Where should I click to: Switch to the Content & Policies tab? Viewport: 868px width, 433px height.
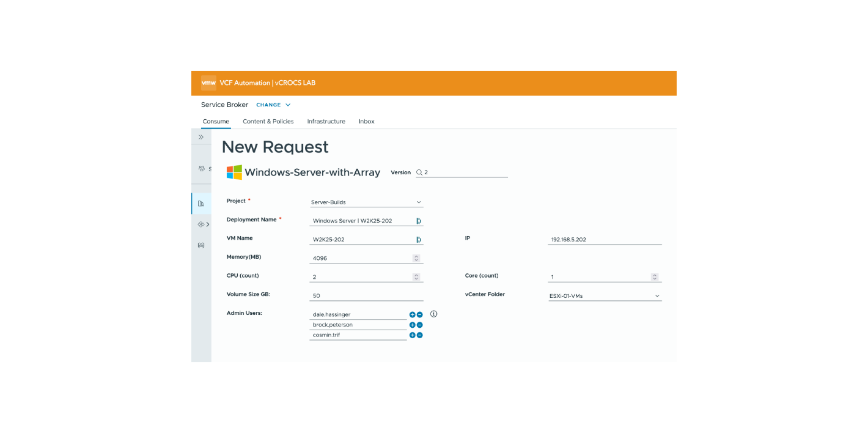[268, 122]
